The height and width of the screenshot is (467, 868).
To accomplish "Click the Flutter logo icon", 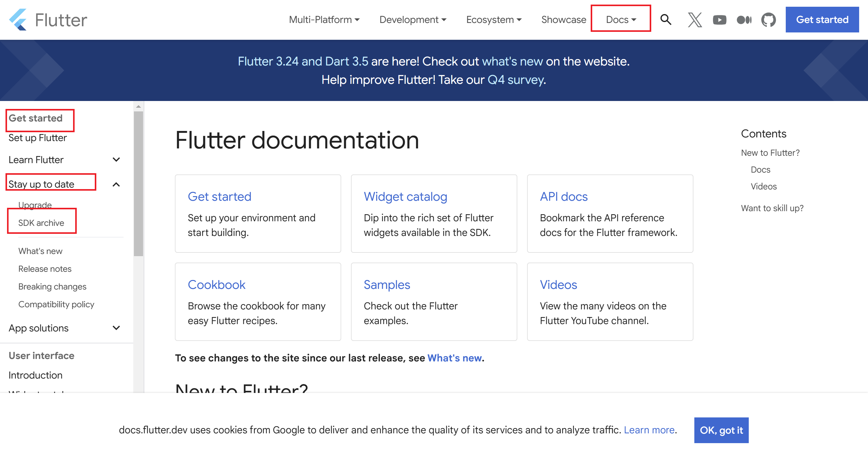I will point(18,20).
